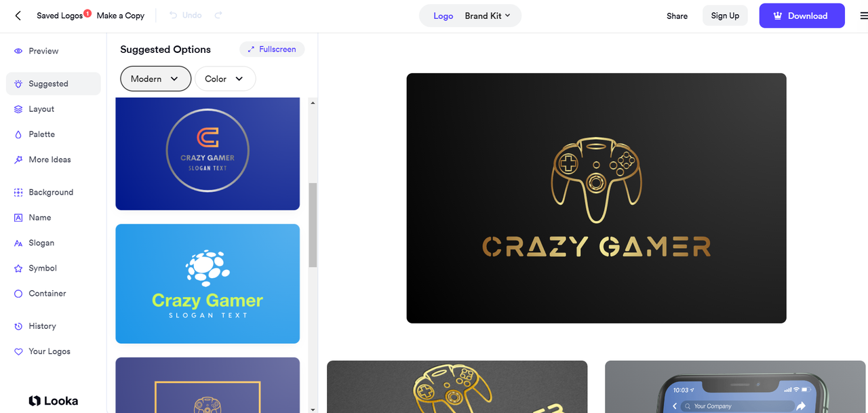Open the Layout layers icon

tap(18, 109)
